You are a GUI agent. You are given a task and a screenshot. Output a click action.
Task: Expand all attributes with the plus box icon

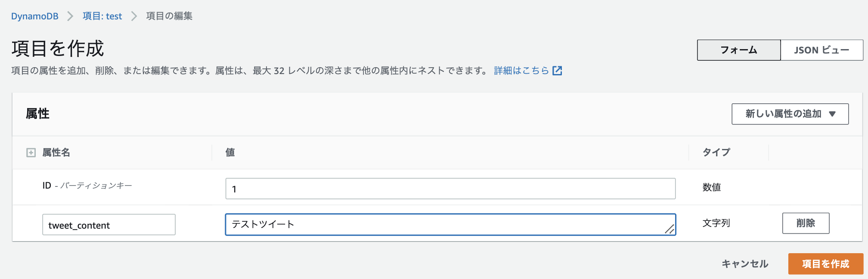(31, 152)
